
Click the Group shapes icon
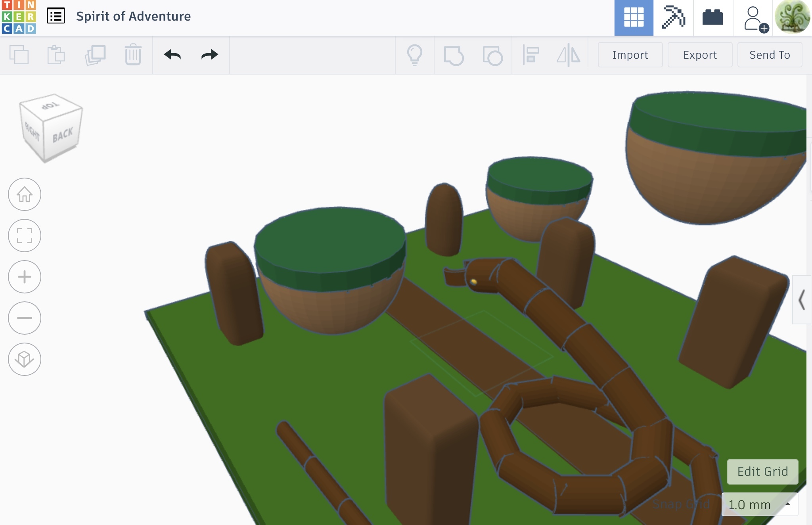[x=454, y=55]
